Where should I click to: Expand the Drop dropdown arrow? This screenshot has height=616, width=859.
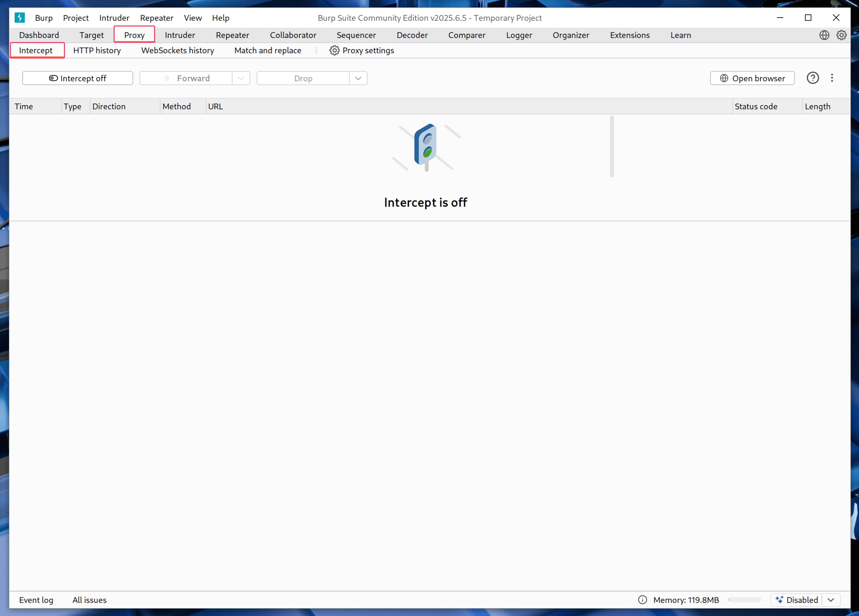[358, 78]
